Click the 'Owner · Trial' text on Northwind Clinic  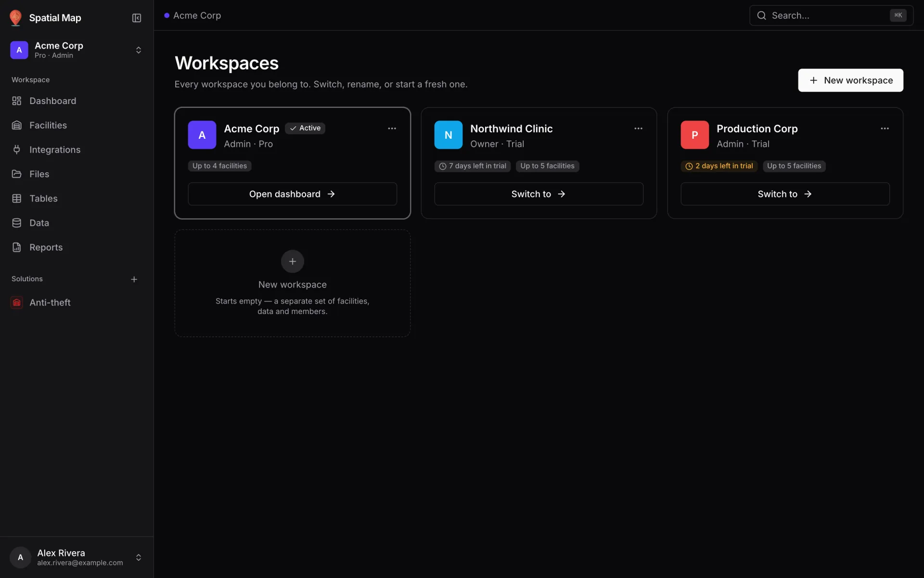pyautogui.click(x=497, y=144)
